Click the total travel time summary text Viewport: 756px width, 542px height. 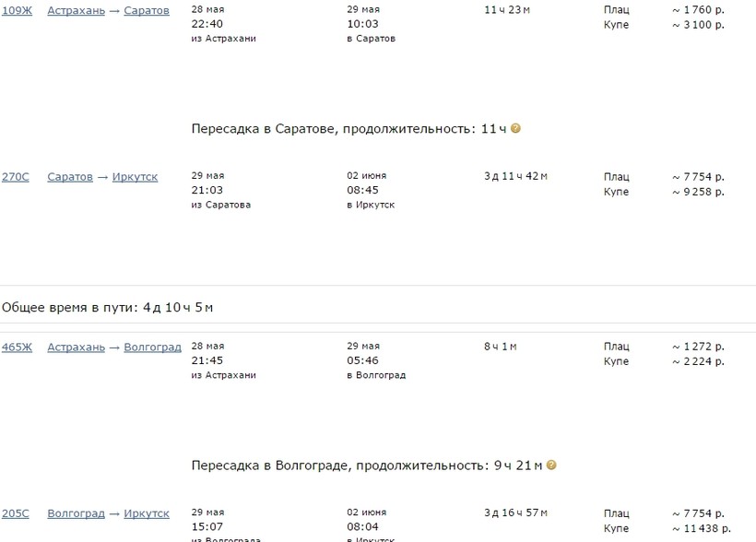point(109,307)
